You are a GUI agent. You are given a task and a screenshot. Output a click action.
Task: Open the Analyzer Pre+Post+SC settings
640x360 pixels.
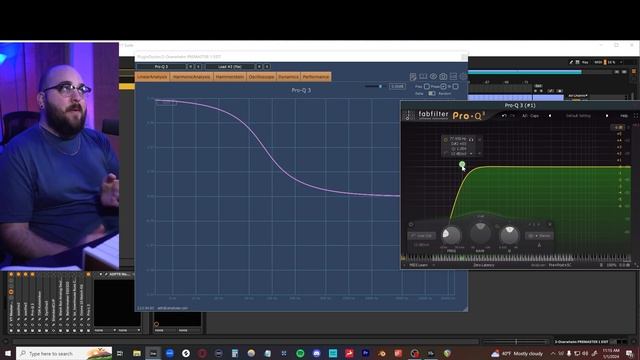point(560,265)
